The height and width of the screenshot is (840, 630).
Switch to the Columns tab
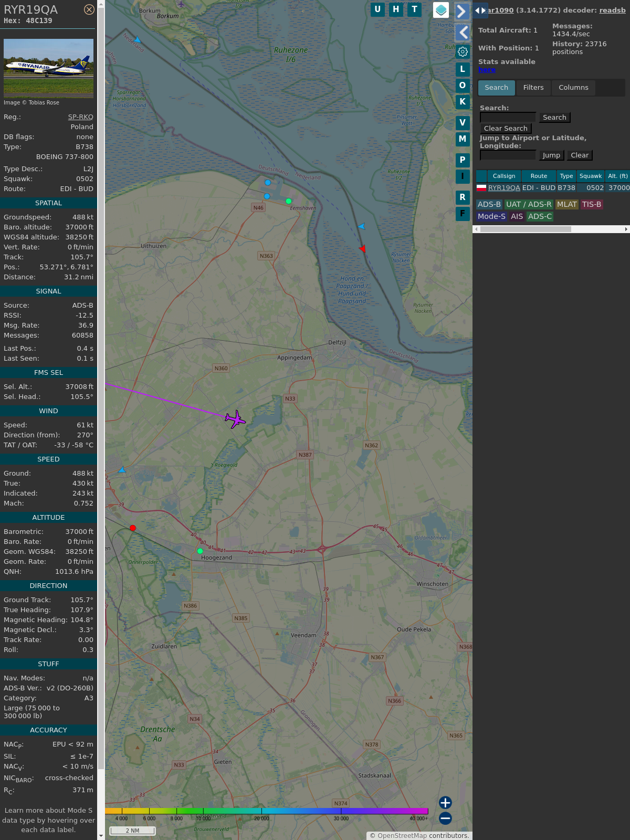(x=573, y=88)
